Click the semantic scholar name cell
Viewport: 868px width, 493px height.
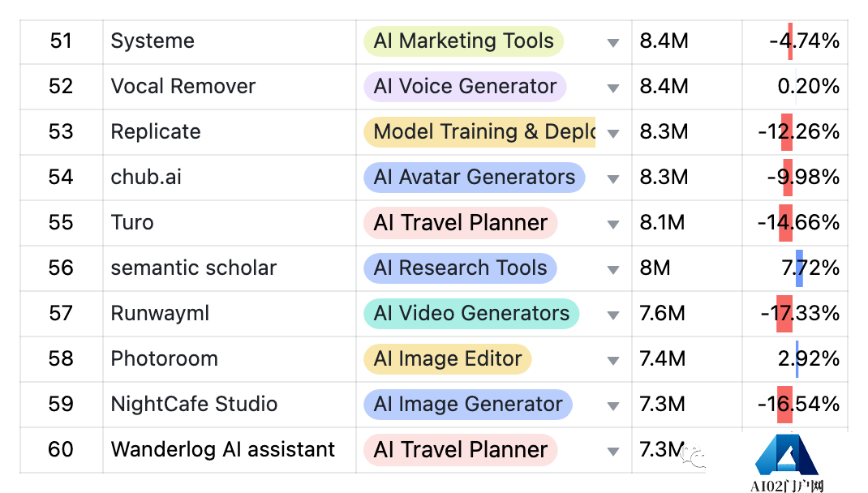(x=230, y=268)
